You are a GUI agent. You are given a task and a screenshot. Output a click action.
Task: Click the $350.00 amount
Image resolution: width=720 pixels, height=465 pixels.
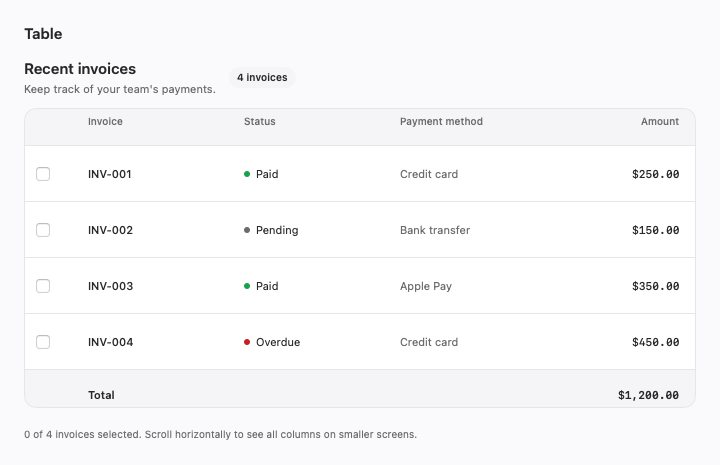[x=655, y=286]
